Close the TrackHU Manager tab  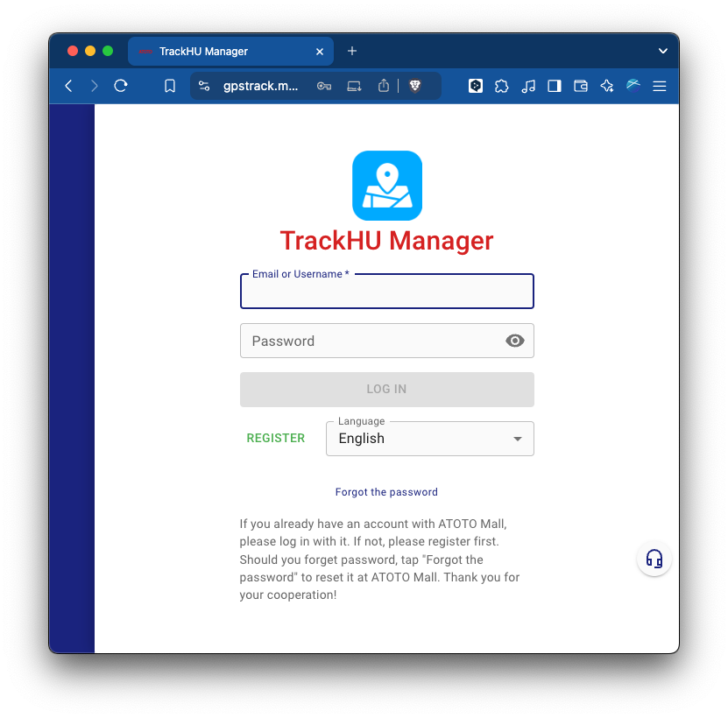(320, 52)
